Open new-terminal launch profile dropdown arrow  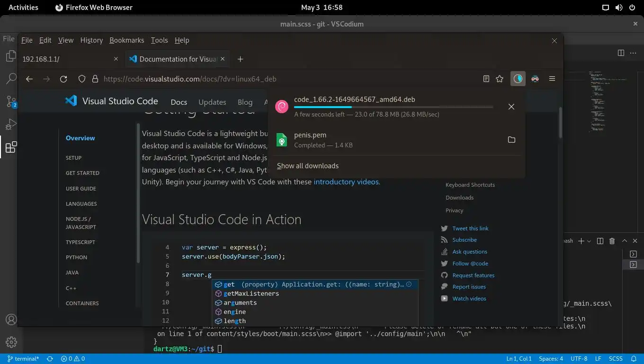click(589, 241)
